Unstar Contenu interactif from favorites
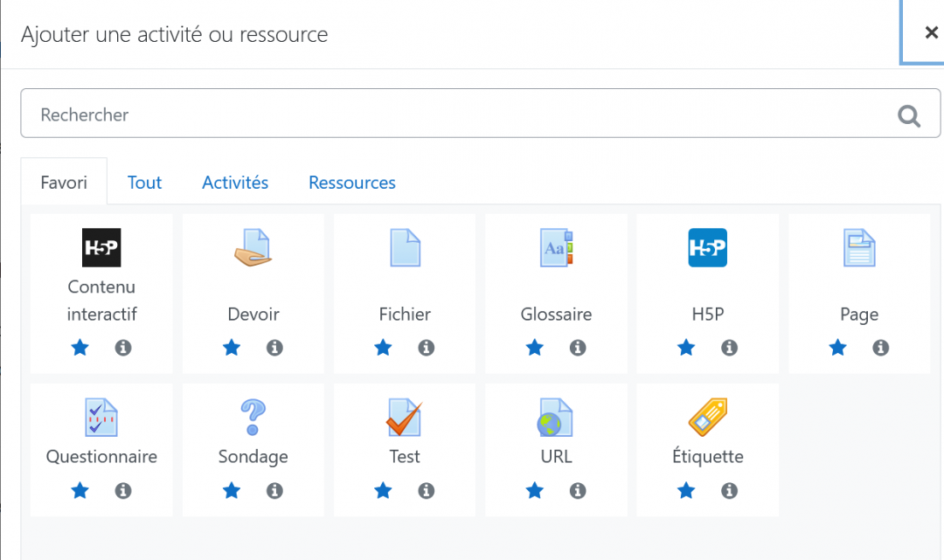Image resolution: width=944 pixels, height=560 pixels. click(x=80, y=348)
